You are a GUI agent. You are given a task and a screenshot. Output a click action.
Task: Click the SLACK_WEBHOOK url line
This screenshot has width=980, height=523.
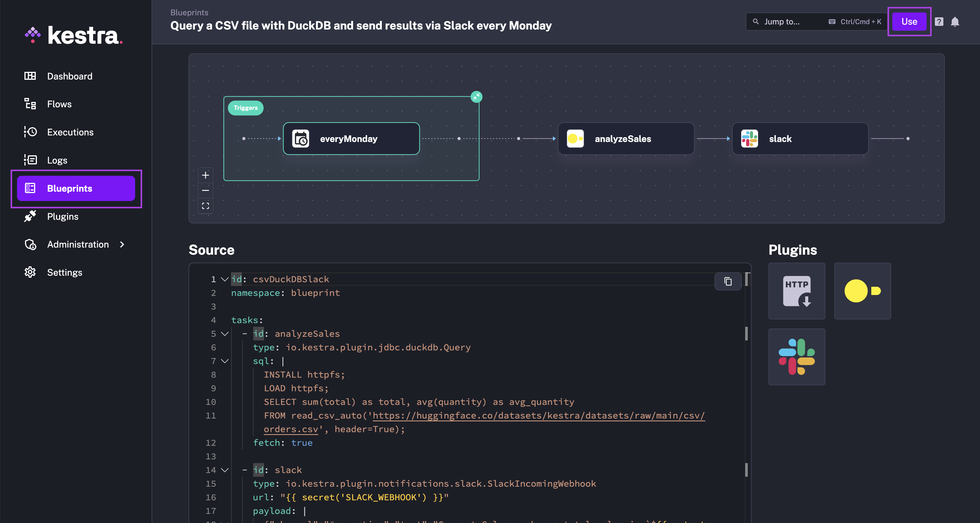[351, 497]
